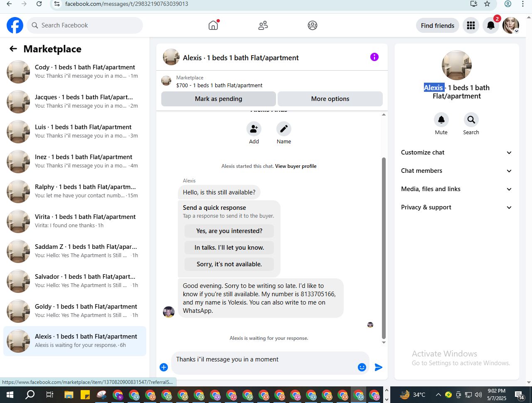Bookmark this page with the star icon

[x=487, y=4]
